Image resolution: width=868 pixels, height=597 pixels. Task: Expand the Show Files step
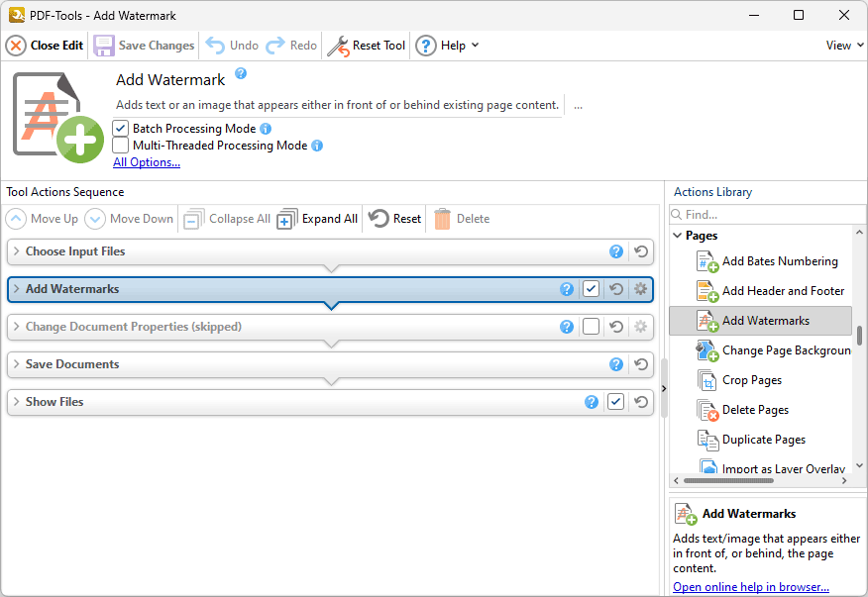coord(17,402)
